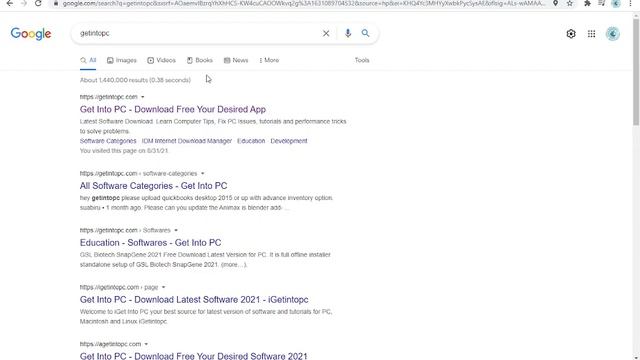The image size is (640, 360).
Task: Open Google search settings gear
Action: (x=571, y=34)
